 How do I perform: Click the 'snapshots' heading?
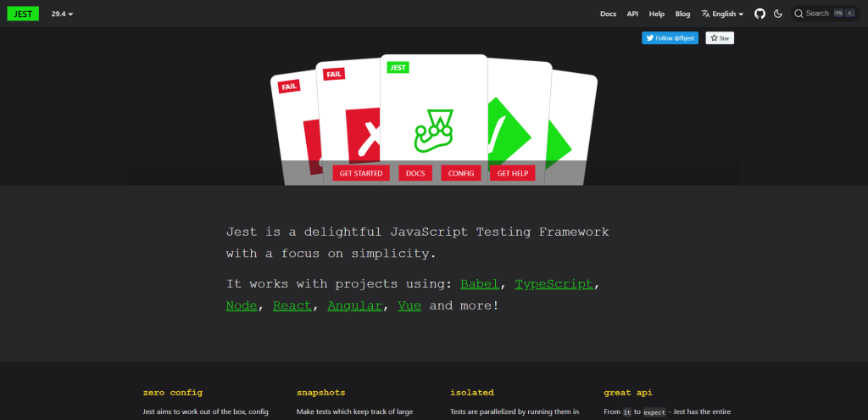pos(321,392)
